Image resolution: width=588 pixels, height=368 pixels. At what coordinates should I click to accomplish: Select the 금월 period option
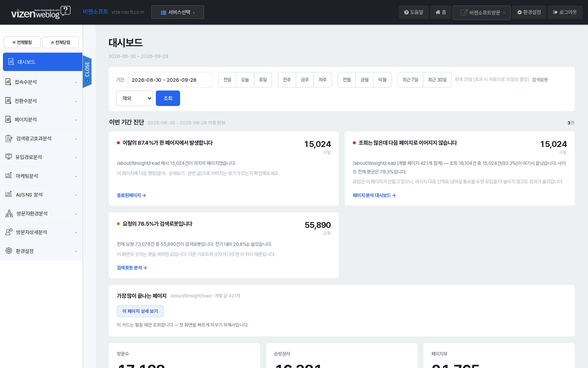364,80
